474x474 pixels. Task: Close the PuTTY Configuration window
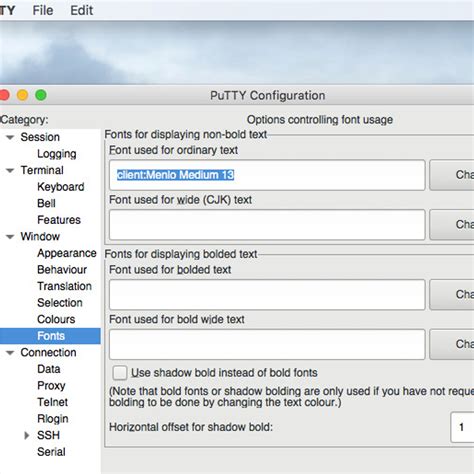coord(4,95)
